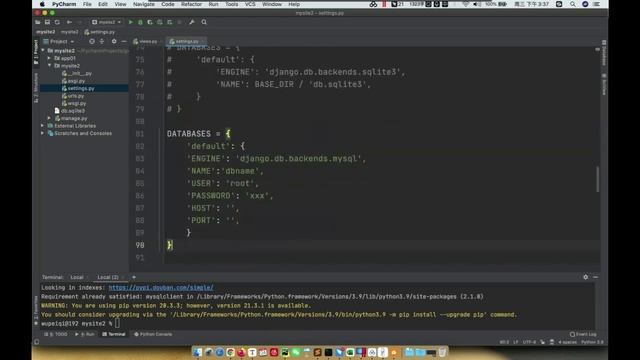Click the Select Opened File target icon
The width and height of the screenshot is (640, 360).
[x=92, y=41]
